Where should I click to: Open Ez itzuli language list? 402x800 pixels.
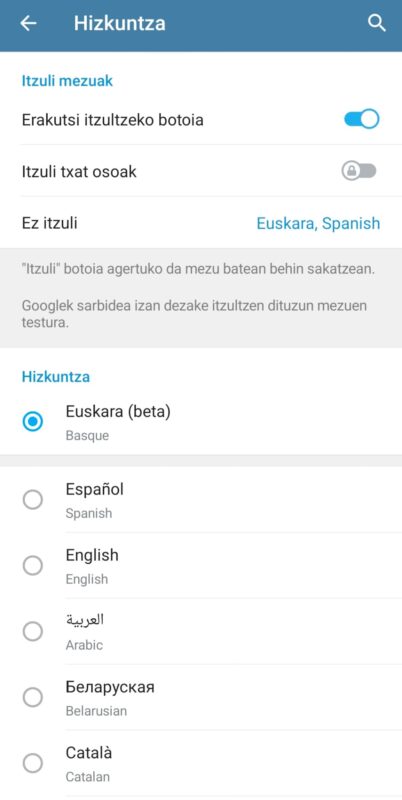tap(201, 223)
